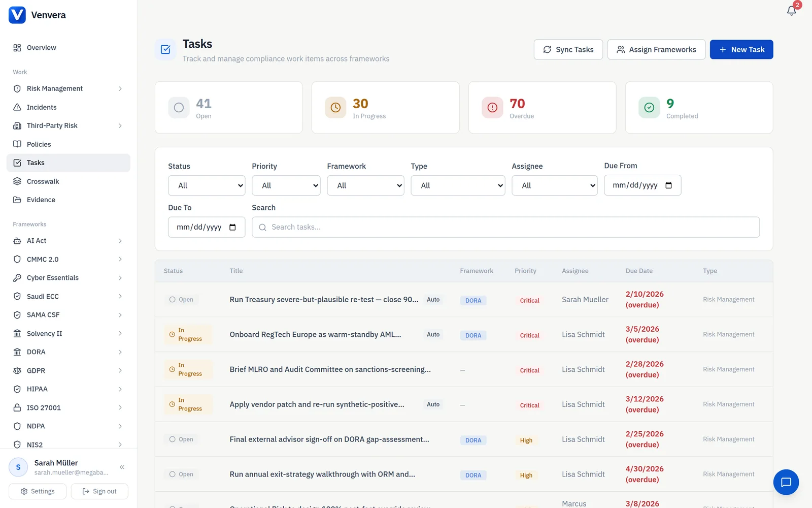This screenshot has width=812, height=508.
Task: Click the Assign Frameworks button
Action: point(656,49)
